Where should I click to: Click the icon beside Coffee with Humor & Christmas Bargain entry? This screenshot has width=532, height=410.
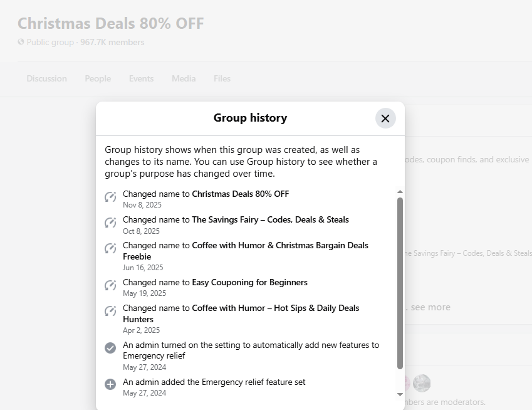110,249
